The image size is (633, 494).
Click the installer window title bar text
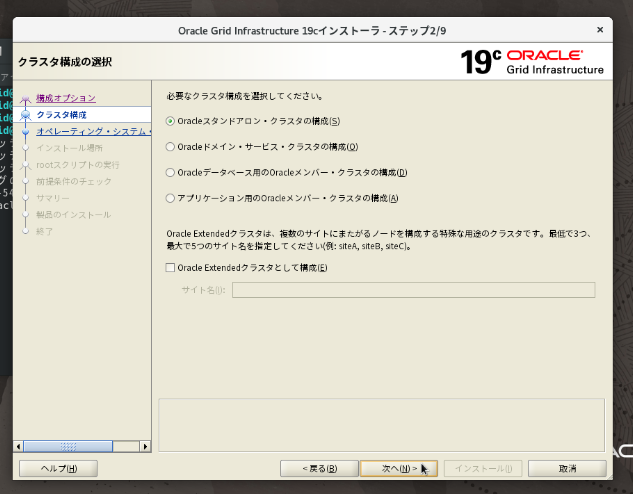pos(312,31)
